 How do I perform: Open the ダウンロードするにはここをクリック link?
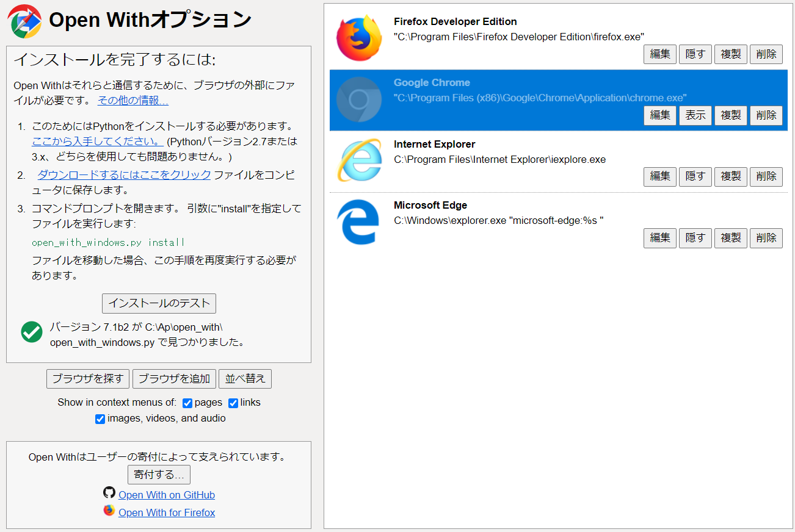[x=124, y=175]
